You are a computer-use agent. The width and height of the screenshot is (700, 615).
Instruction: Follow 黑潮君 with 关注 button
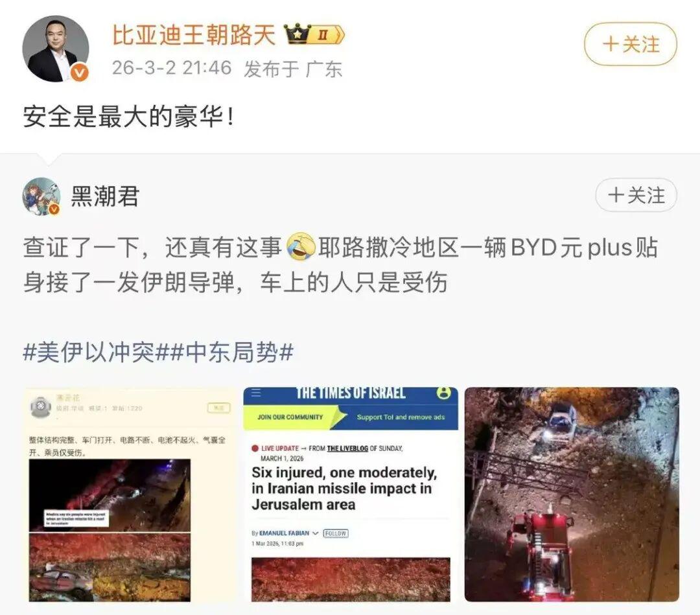pos(636,196)
